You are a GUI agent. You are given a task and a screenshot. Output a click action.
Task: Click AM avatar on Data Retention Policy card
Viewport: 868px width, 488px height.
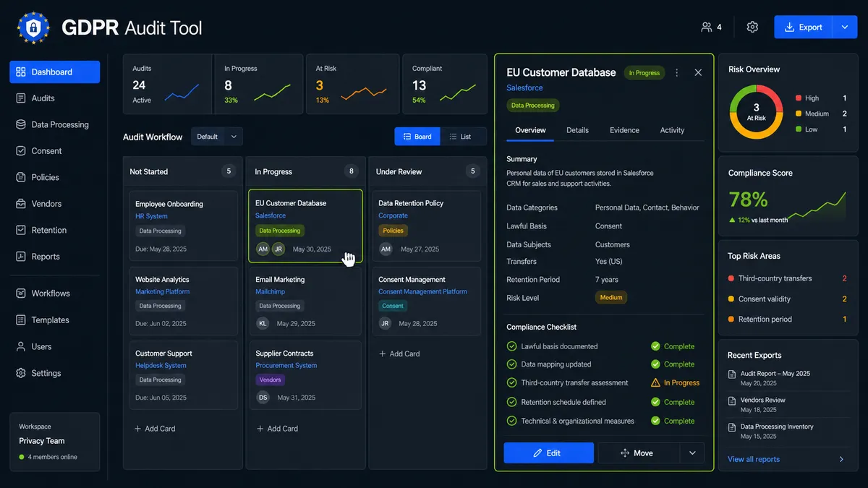pos(386,249)
